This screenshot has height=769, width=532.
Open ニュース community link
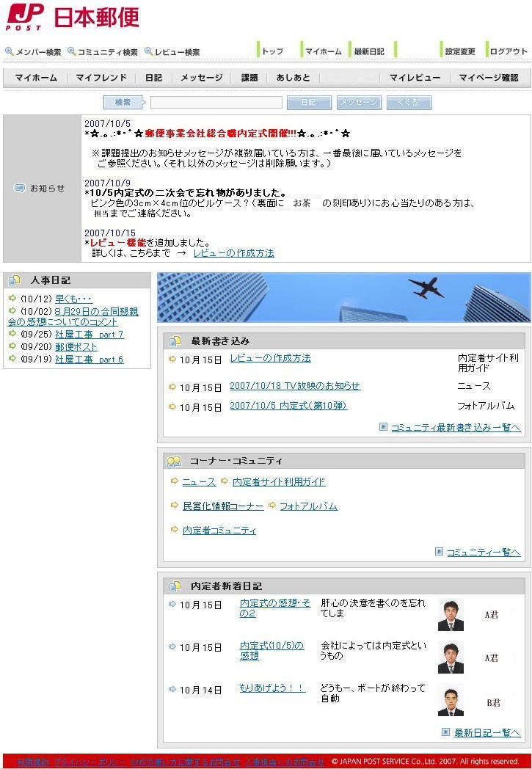pos(199,482)
